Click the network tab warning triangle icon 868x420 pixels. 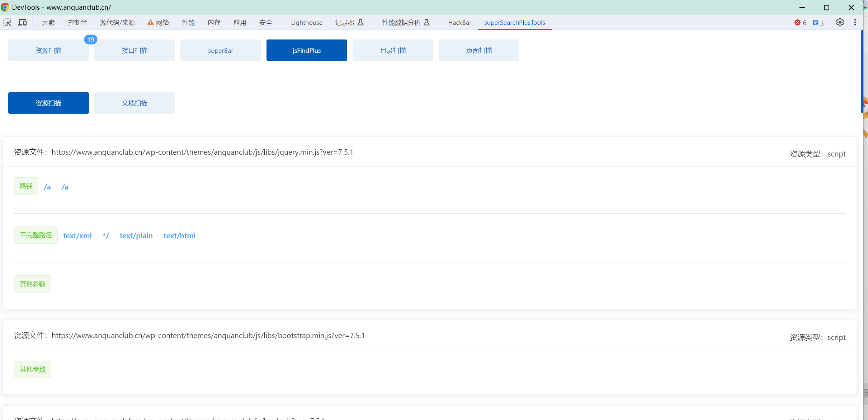pos(151,23)
